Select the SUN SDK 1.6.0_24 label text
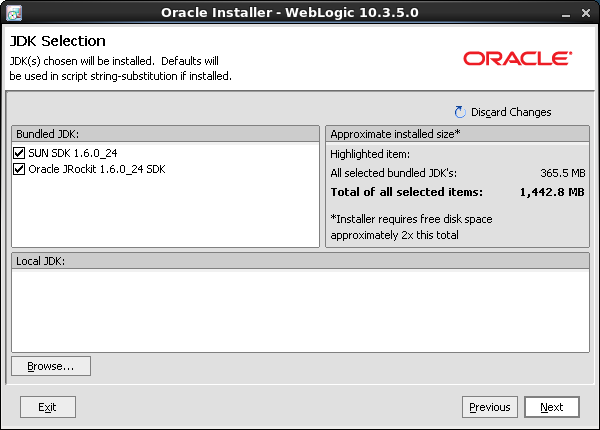 (73, 153)
